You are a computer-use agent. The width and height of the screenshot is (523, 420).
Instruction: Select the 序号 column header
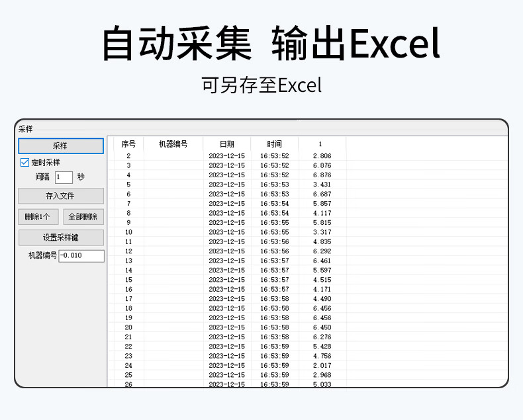point(128,144)
